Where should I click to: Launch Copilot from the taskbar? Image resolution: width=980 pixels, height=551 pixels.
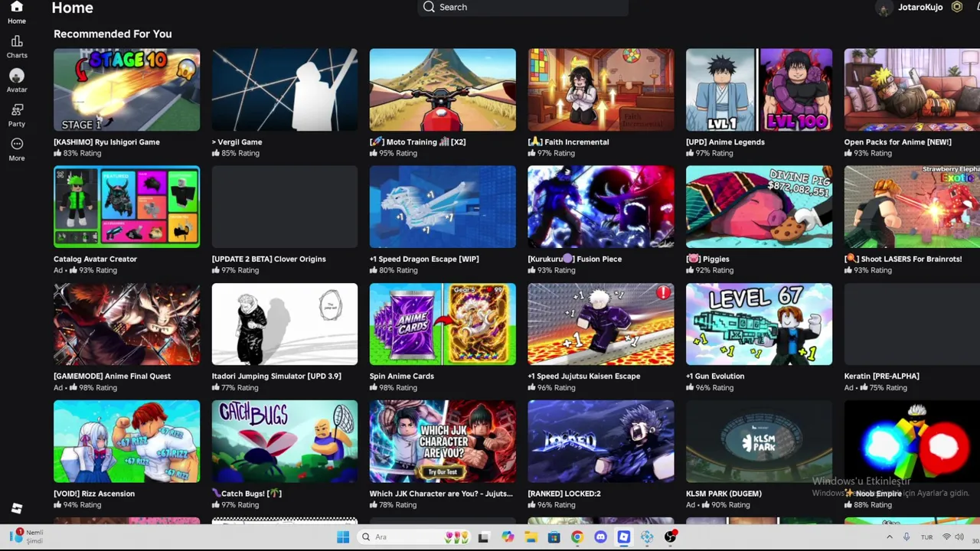coord(507,537)
